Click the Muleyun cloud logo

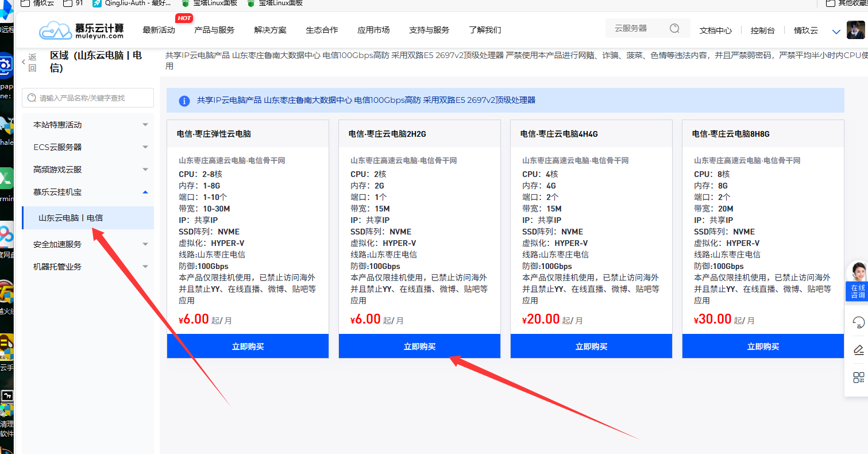(x=81, y=30)
